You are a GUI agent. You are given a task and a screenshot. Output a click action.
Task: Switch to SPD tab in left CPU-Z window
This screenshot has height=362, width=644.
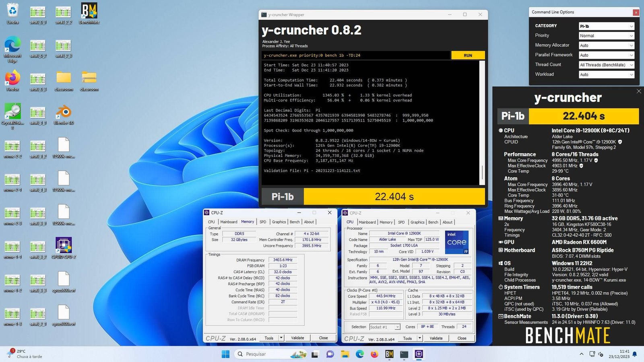coord(263,222)
